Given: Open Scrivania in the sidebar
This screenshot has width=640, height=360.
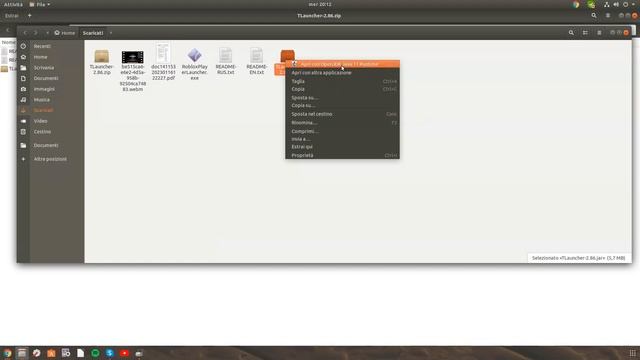Looking at the screenshot, I should pos(44,68).
